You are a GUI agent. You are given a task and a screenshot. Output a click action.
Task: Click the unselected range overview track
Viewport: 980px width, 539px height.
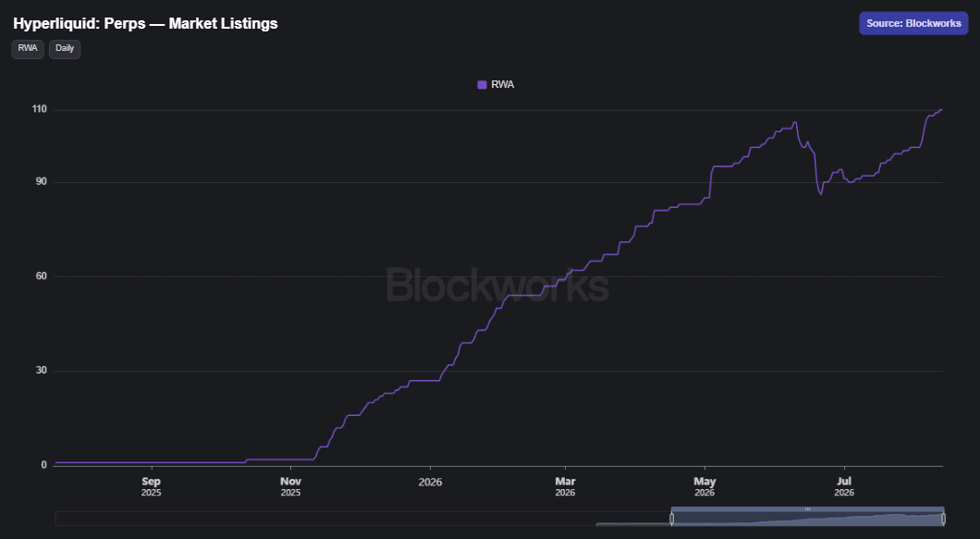(x=362, y=519)
